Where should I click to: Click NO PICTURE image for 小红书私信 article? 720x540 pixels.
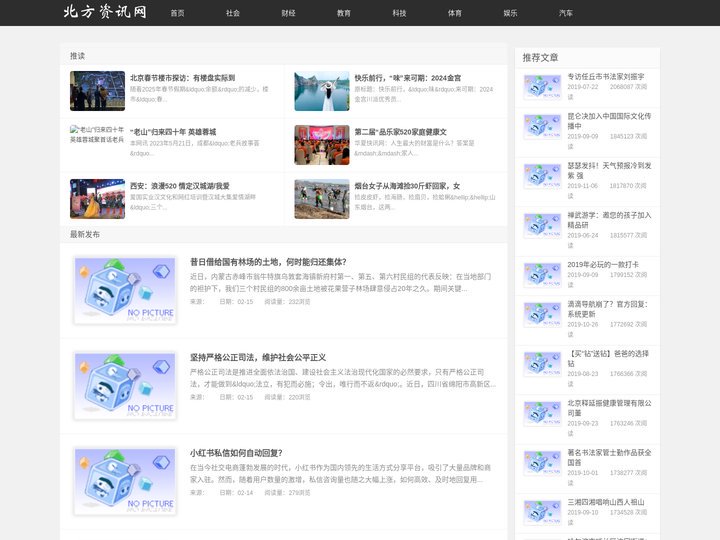click(x=125, y=481)
